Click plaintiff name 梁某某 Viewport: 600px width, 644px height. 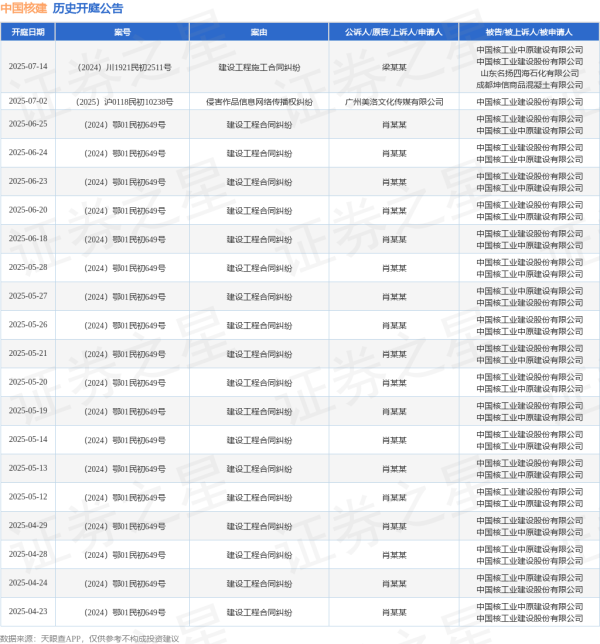point(394,67)
